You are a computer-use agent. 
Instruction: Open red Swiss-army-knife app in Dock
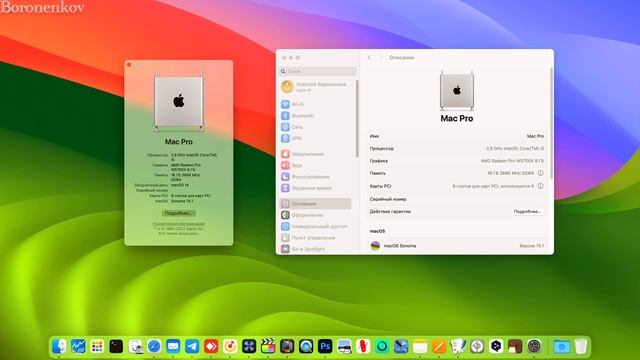click(x=363, y=347)
